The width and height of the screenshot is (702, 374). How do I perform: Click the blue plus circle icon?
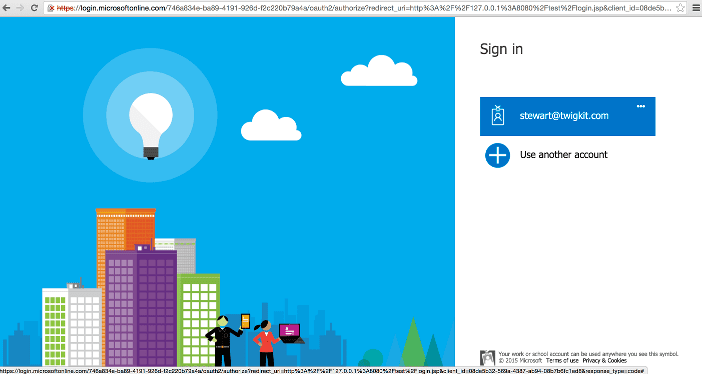[497, 155]
